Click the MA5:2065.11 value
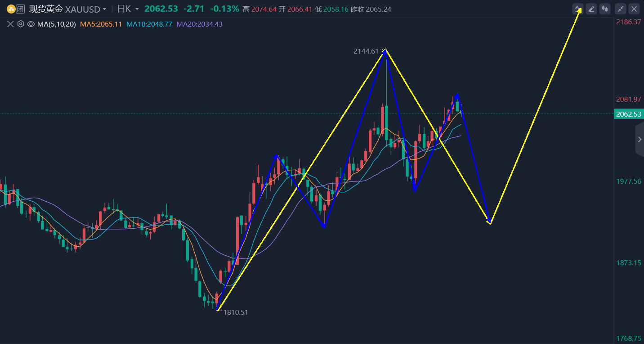 [101, 24]
